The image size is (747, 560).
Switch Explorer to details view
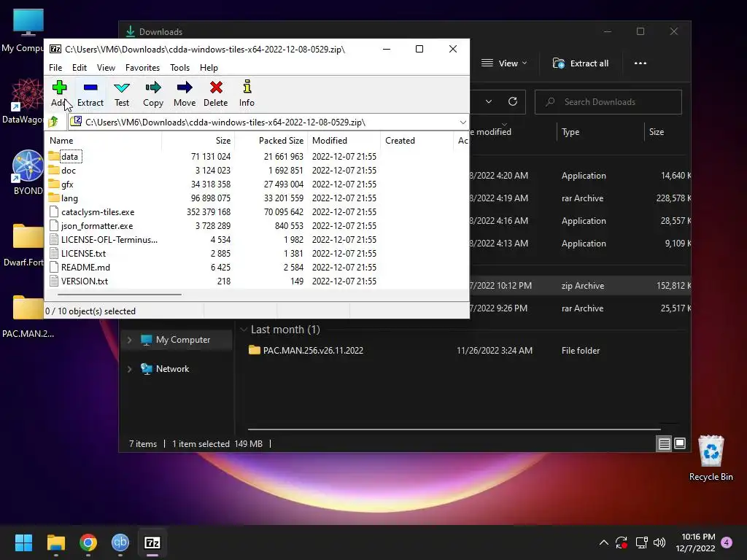pyautogui.click(x=664, y=444)
